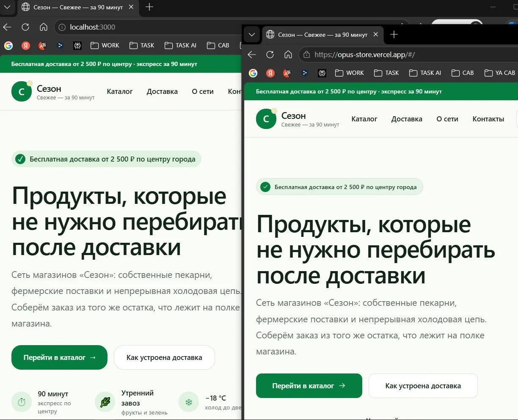Click the 90 минут stopwatch icon
This screenshot has width=518, height=420.
22,402
